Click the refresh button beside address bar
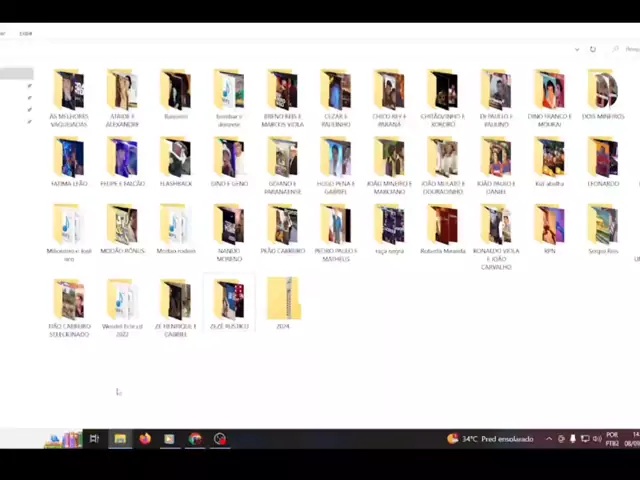This screenshot has height=480, width=640. click(592, 49)
